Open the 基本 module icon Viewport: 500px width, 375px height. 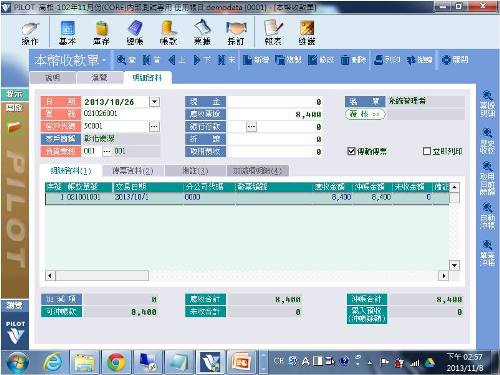(x=68, y=33)
